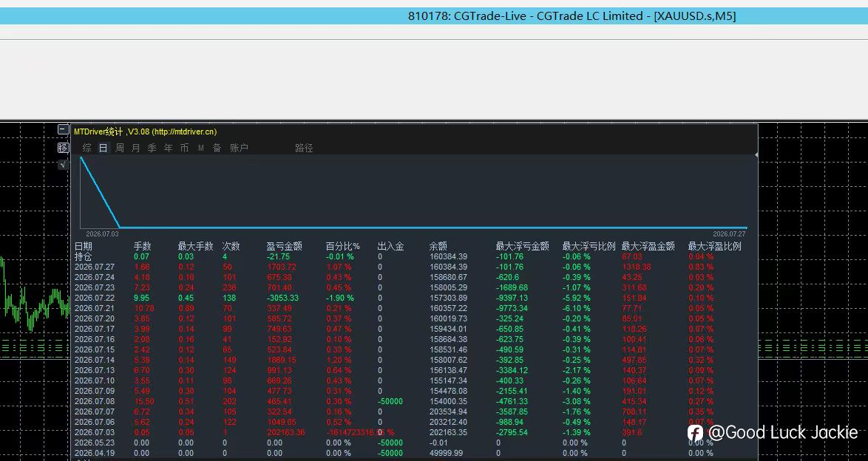Switch to the 综 summary tab
The height and width of the screenshot is (461, 868).
point(87,148)
